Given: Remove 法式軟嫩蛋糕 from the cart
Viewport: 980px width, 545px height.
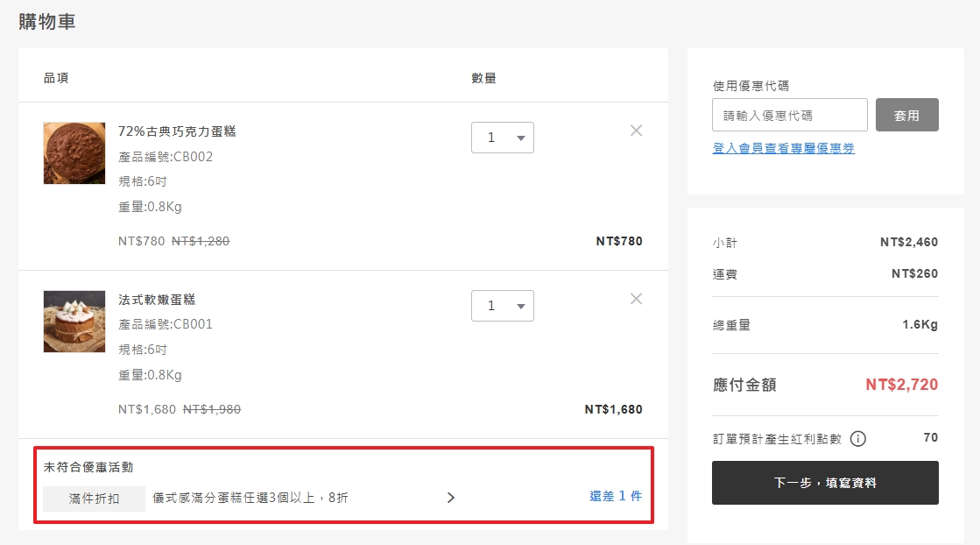Looking at the screenshot, I should pos(636,299).
